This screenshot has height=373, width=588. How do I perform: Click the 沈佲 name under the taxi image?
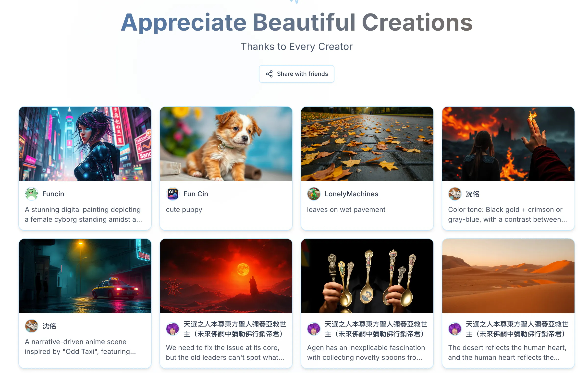coord(49,326)
